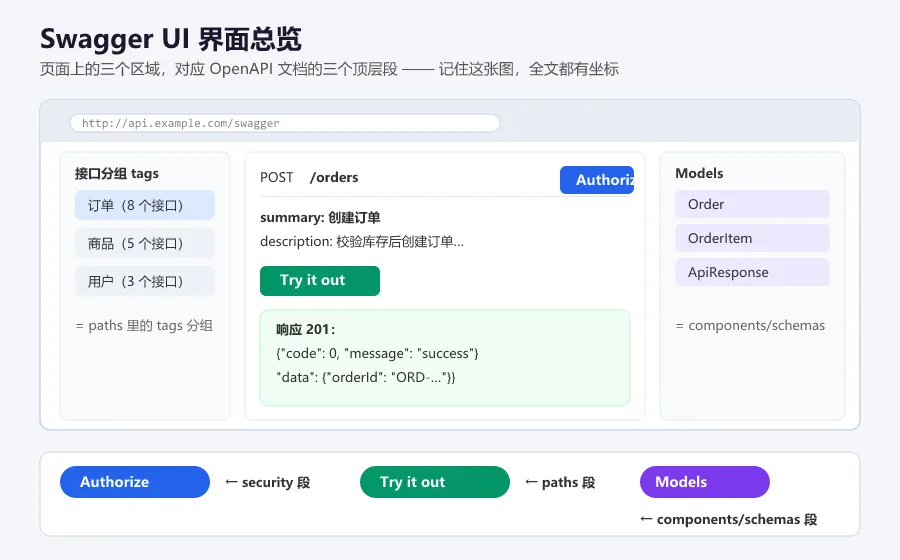Click the ← paths 段 label
This screenshot has height=560, width=900.
[560, 482]
